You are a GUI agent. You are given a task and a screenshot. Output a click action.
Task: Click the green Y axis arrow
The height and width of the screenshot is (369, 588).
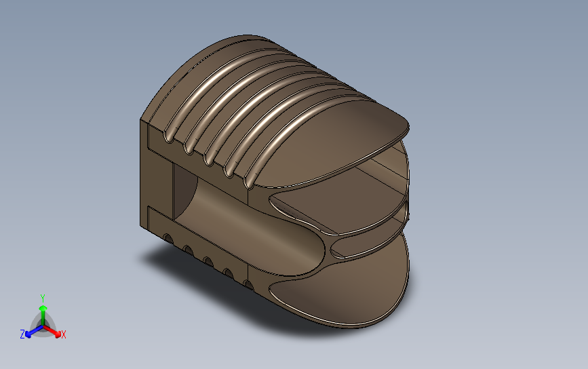coord(43,310)
